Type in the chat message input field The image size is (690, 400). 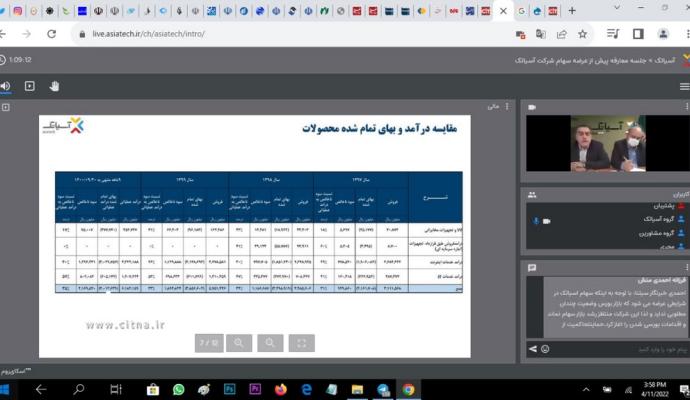tap(610, 348)
